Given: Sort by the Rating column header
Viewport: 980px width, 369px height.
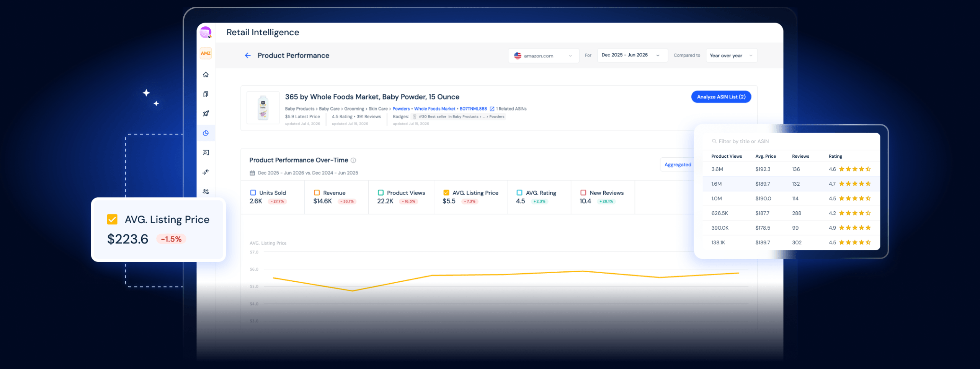Looking at the screenshot, I should (x=835, y=156).
